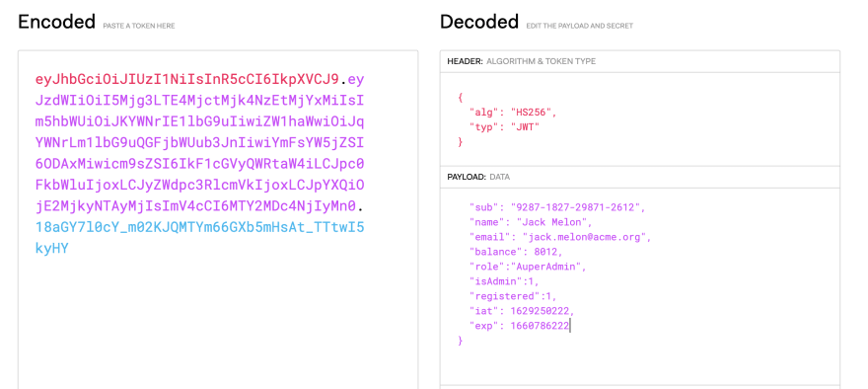The height and width of the screenshot is (389, 868).
Task: Click the "balance": 8012 line
Action: [x=516, y=252]
